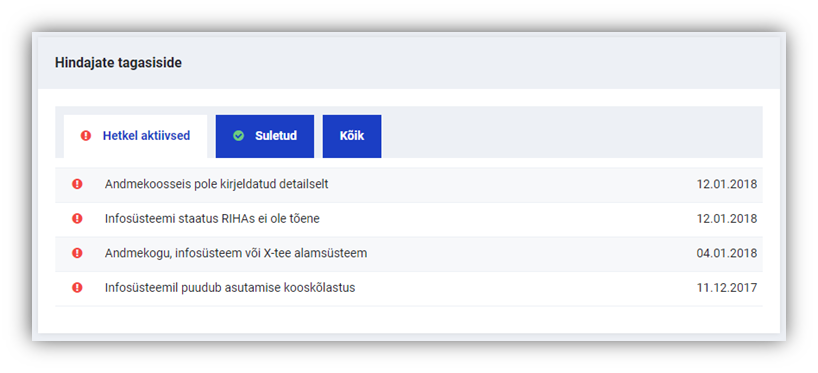Click the 11.12.2017 date
The height and width of the screenshot is (373, 818).
click(727, 287)
